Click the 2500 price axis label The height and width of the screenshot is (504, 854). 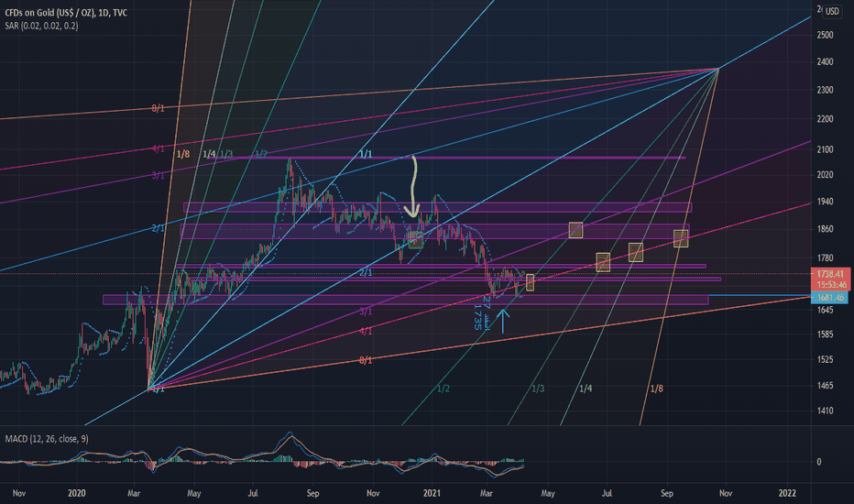pos(825,35)
